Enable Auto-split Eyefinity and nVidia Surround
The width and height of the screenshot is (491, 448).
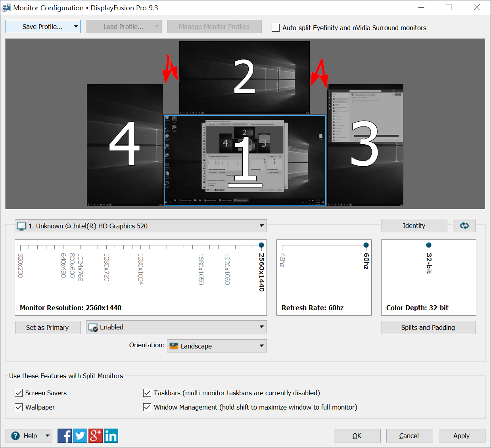point(276,28)
